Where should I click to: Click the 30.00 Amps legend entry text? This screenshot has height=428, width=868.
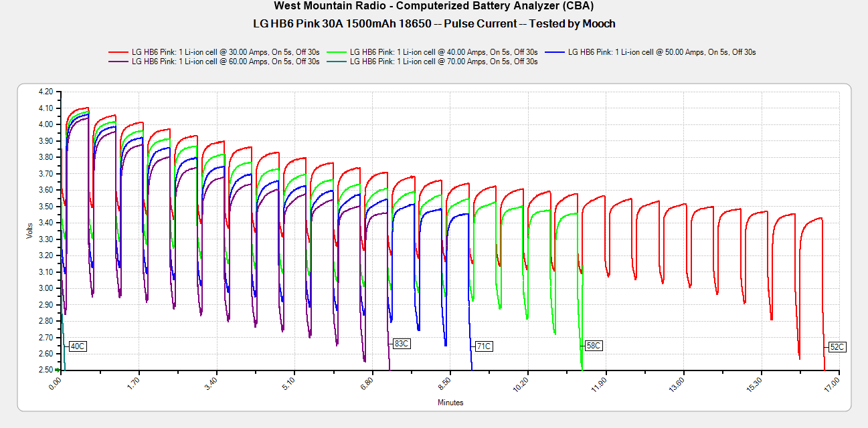pyautogui.click(x=226, y=52)
